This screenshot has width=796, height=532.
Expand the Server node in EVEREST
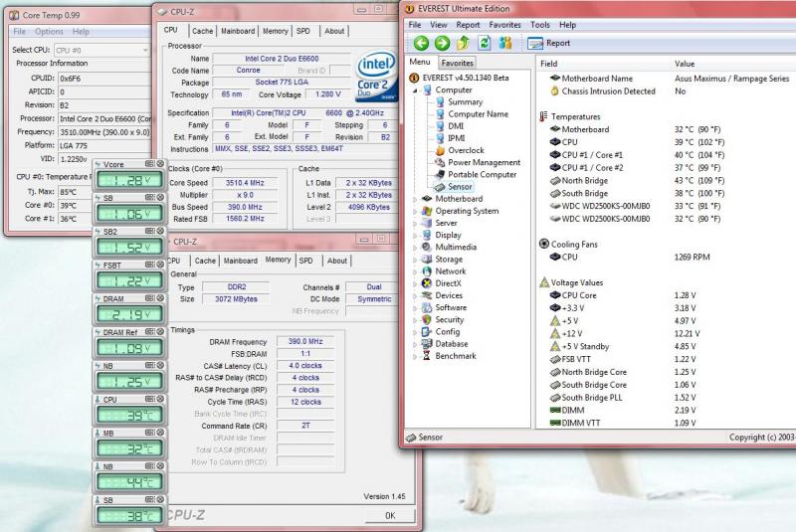pos(415,224)
